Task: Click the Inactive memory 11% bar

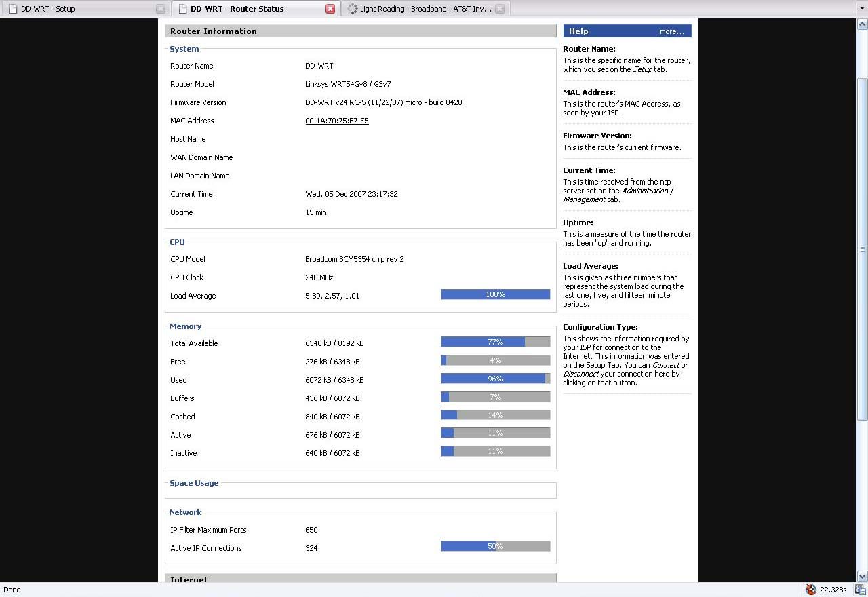Action: [495, 451]
